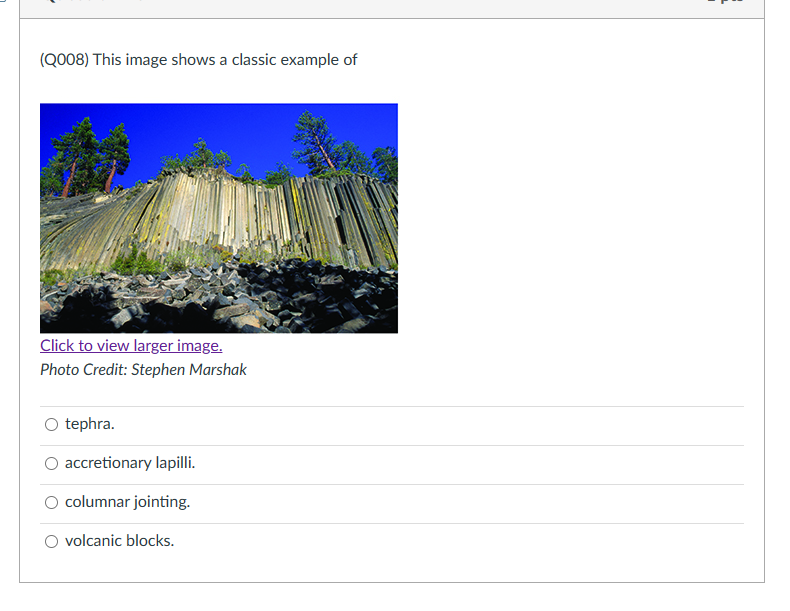
Task: Pick the volcanic blocks radio button
Action: pyautogui.click(x=51, y=541)
